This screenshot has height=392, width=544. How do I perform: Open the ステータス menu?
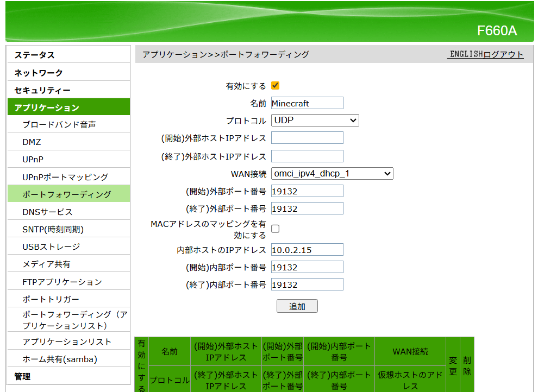pyautogui.click(x=35, y=55)
